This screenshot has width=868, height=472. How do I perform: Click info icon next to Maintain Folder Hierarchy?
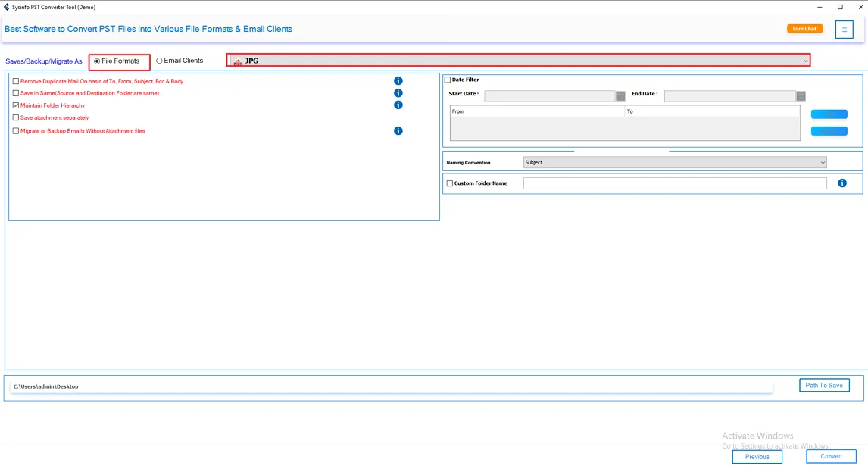(x=398, y=105)
